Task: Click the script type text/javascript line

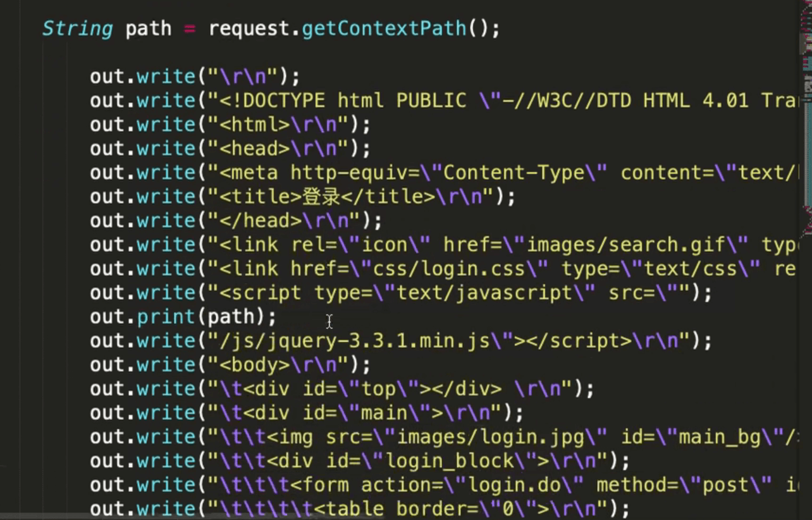Action: point(401,293)
